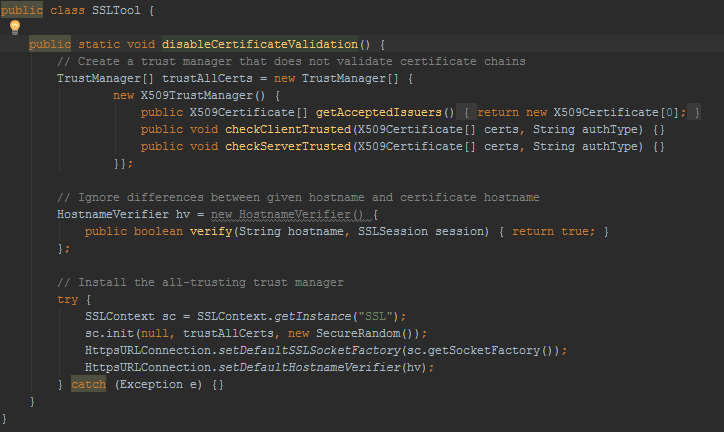Screen dimensions: 724x432
Task: Click the "SSL" string literal
Action: coord(375,316)
